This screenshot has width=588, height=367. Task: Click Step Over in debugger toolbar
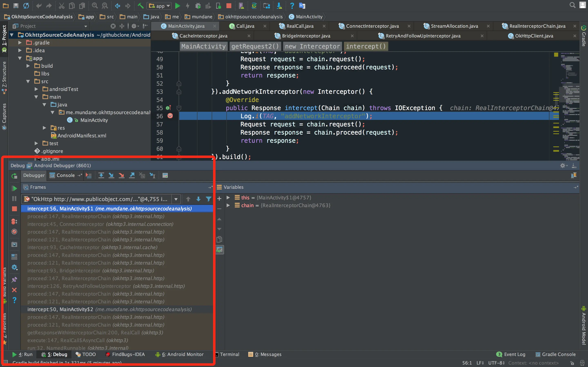coord(101,175)
